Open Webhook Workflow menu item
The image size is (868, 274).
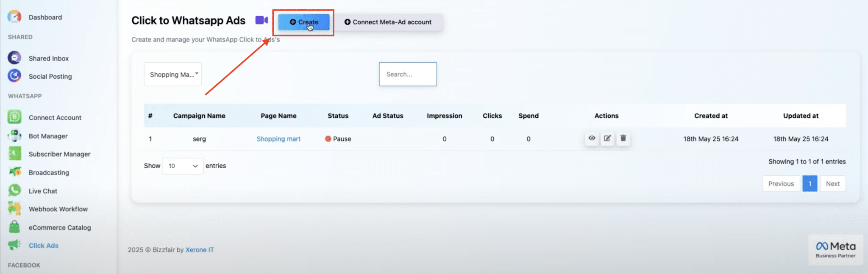(58, 209)
